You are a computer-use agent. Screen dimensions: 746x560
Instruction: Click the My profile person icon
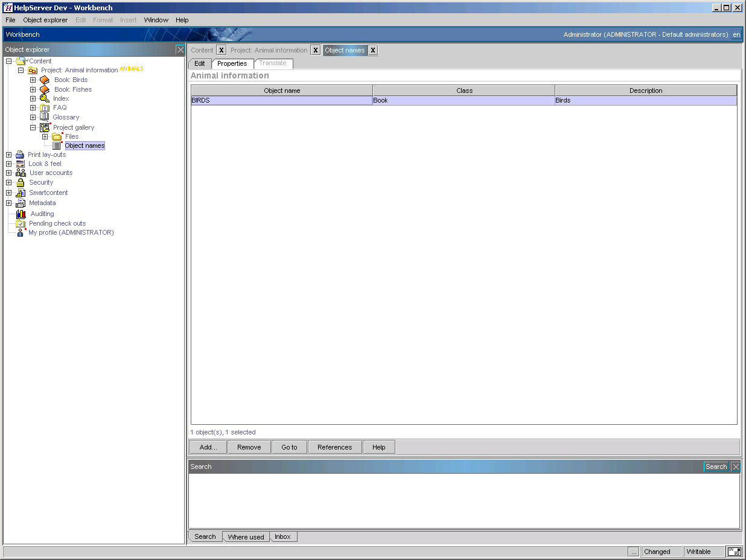click(x=21, y=232)
